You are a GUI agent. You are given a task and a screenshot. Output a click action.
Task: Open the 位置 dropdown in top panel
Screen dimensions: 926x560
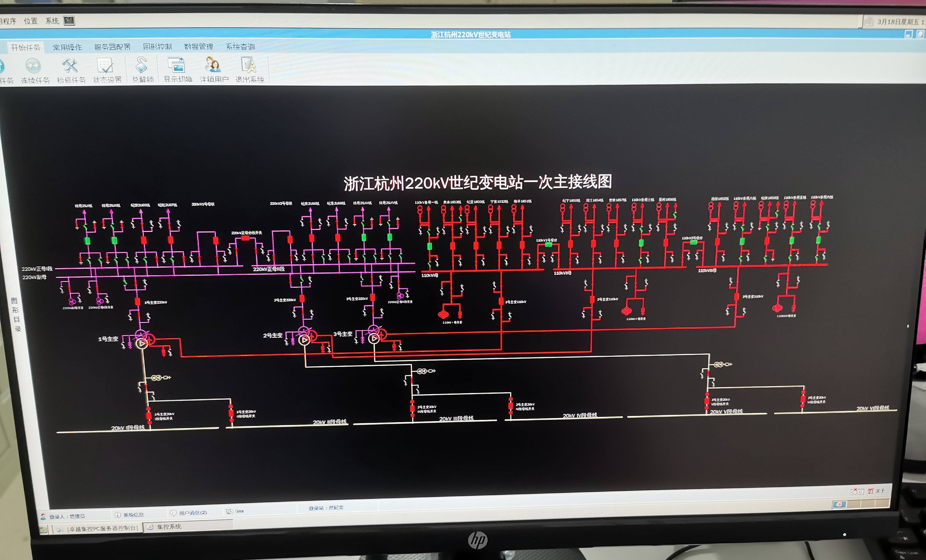[x=31, y=21]
